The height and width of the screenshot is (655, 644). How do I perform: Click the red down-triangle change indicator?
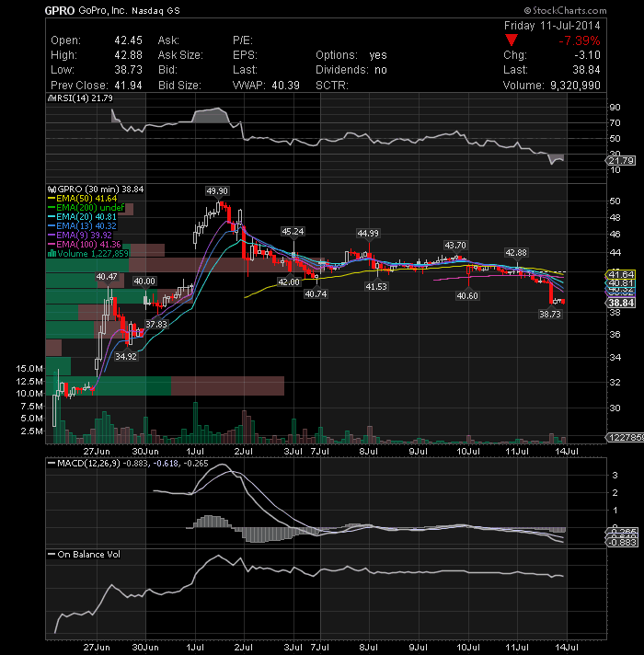pyautogui.click(x=512, y=40)
